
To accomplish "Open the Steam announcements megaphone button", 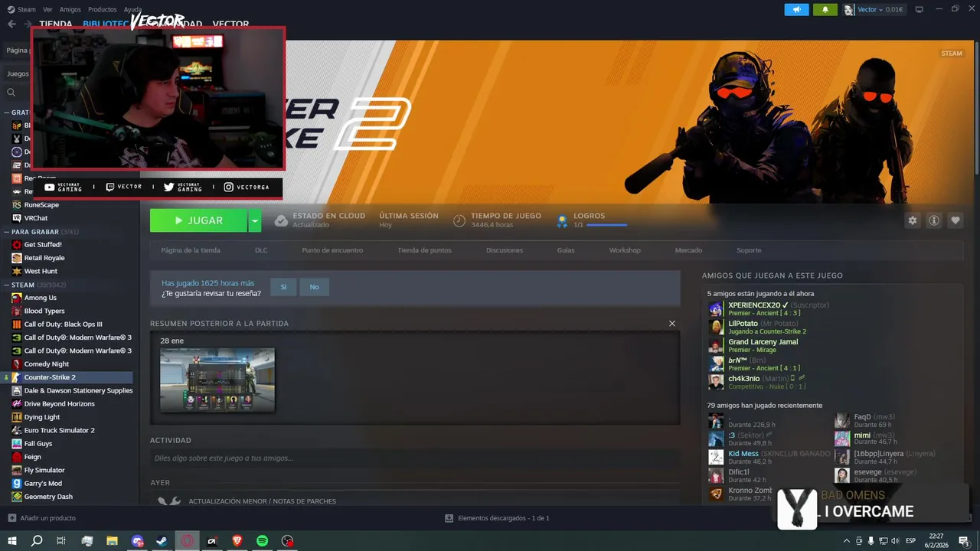I will [796, 10].
